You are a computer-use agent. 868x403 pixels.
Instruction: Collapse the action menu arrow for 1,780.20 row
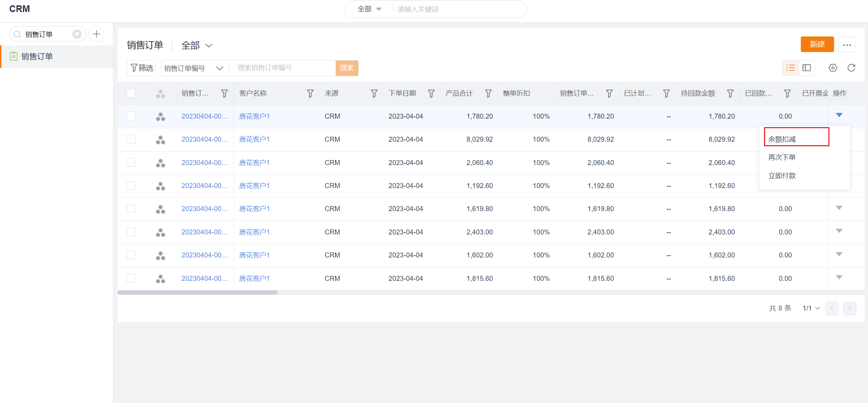click(x=839, y=115)
